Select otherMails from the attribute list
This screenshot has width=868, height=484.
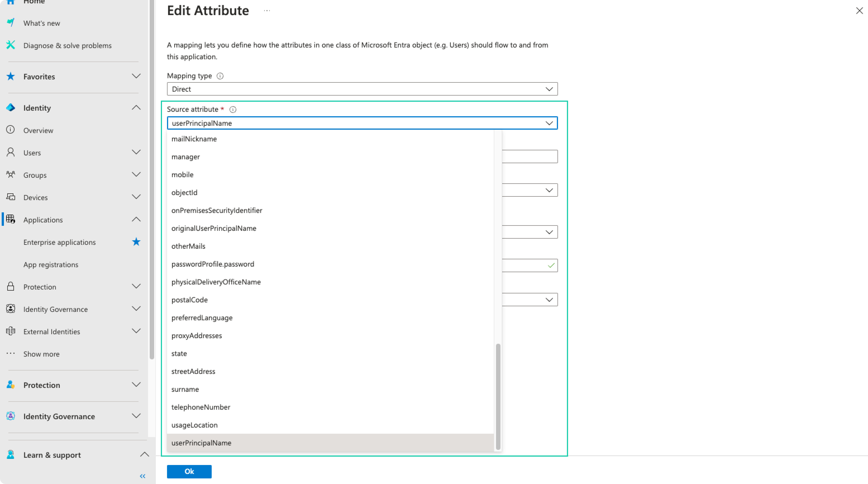click(x=330, y=246)
